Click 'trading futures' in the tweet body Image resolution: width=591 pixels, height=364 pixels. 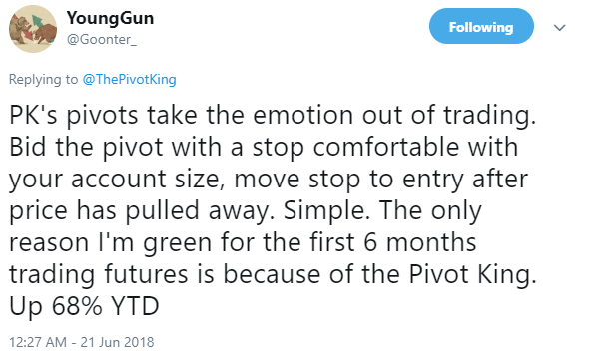99,274
